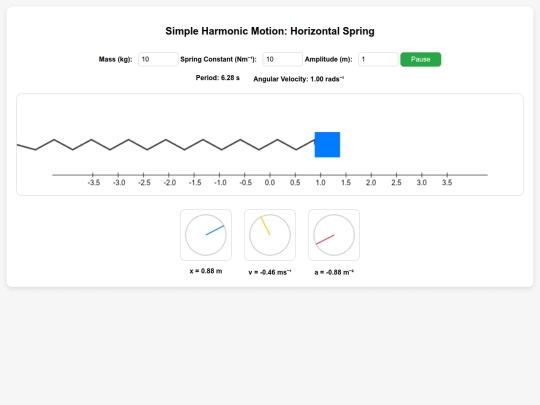Screen dimensions: 540x405
Task: Click the 2.5 tick label on the axis
Action: click(396, 183)
